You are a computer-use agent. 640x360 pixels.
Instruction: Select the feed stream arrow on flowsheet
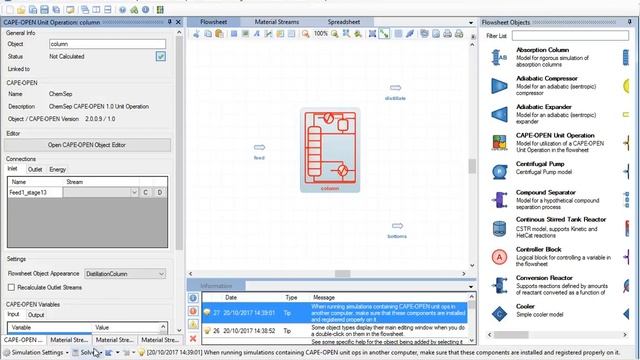click(x=259, y=147)
